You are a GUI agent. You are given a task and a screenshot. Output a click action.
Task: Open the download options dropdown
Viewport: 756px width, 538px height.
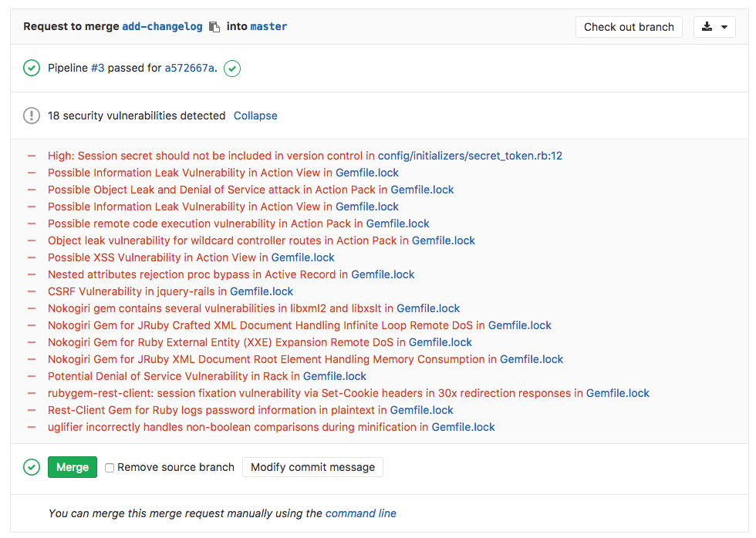714,27
